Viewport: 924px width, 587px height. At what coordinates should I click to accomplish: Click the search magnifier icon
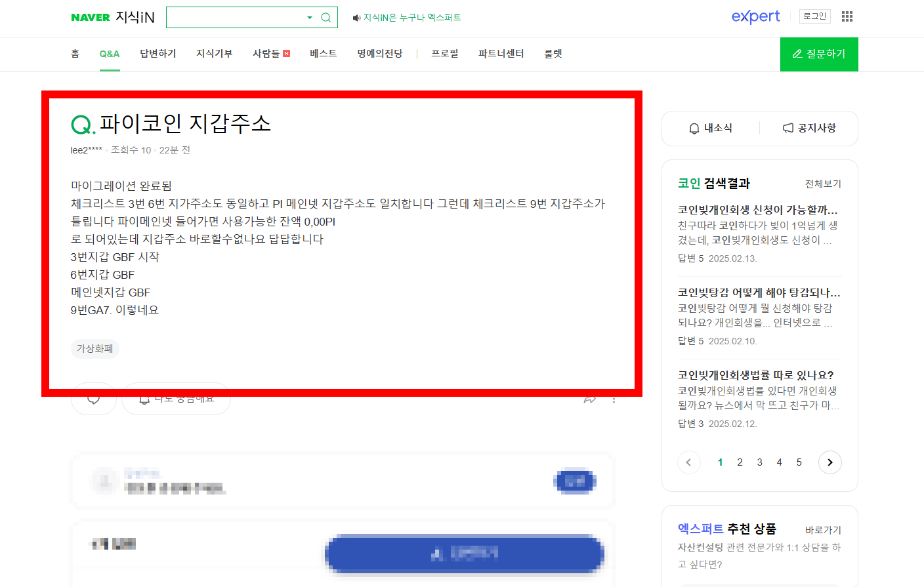tap(325, 18)
